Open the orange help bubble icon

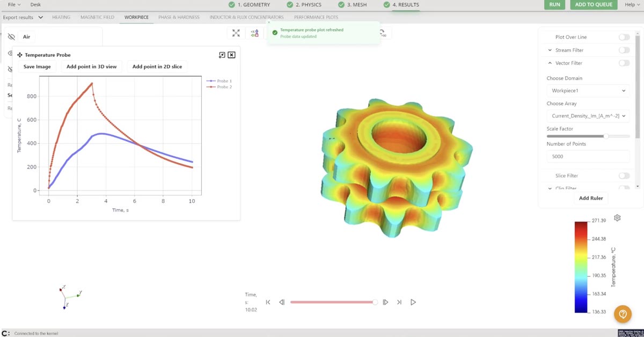click(622, 314)
